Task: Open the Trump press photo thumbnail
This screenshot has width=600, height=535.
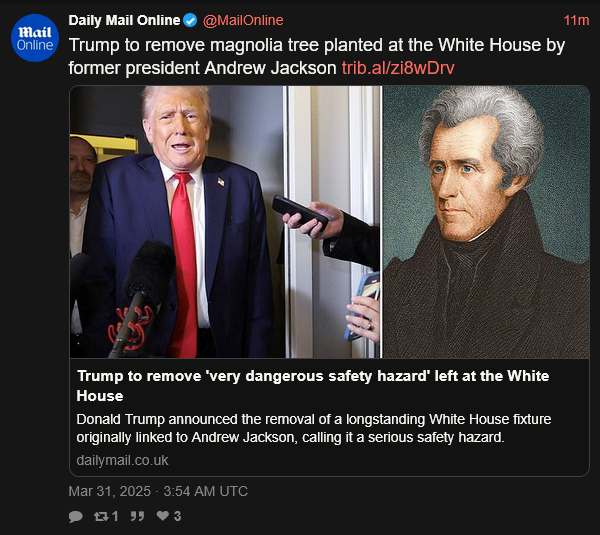Action: (x=225, y=222)
